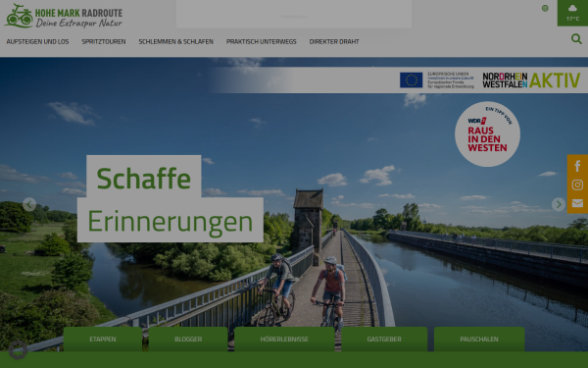This screenshot has width=588, height=368.
Task: Open Praktisch Unterwegs menu
Action: (262, 41)
